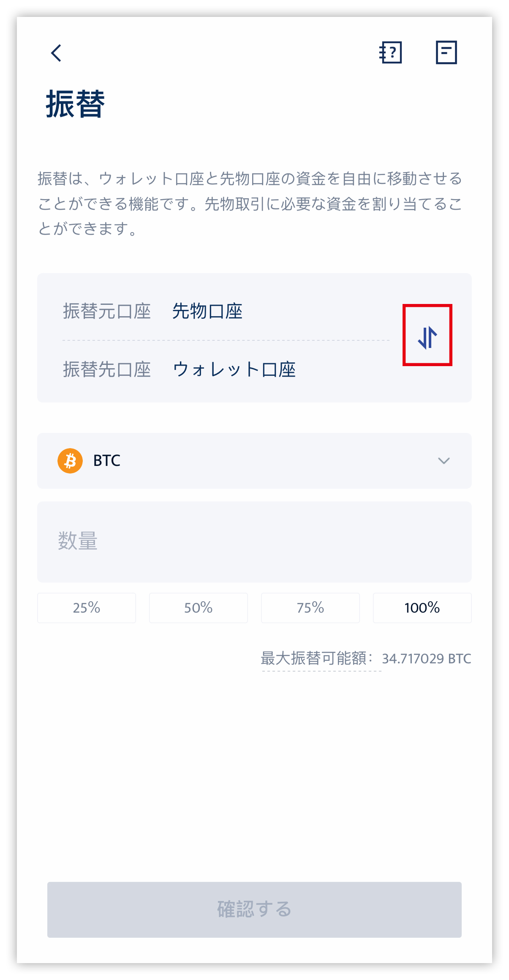Focus the 数量 amount field
The width and height of the screenshot is (509, 980).
tap(254, 542)
